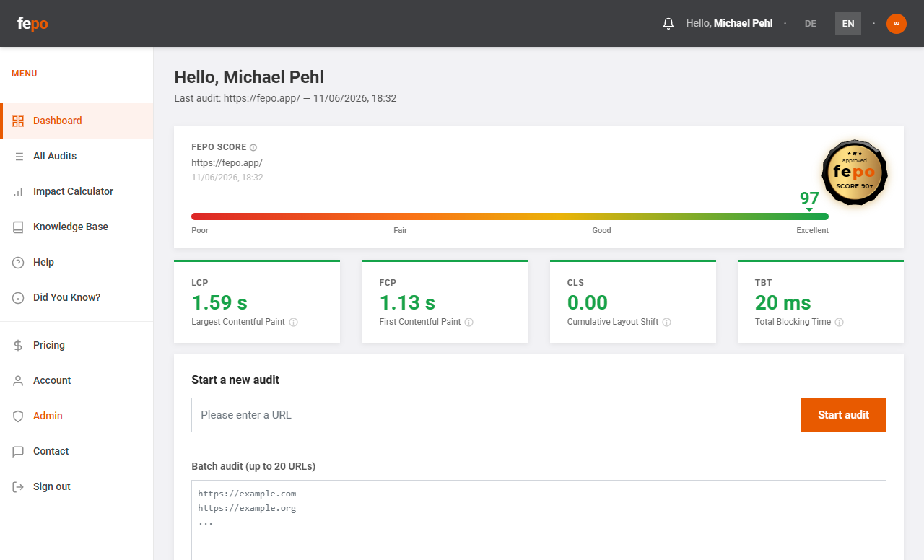This screenshot has height=560, width=924.
Task: Click the red-to-green fepo score bar
Action: (510, 216)
